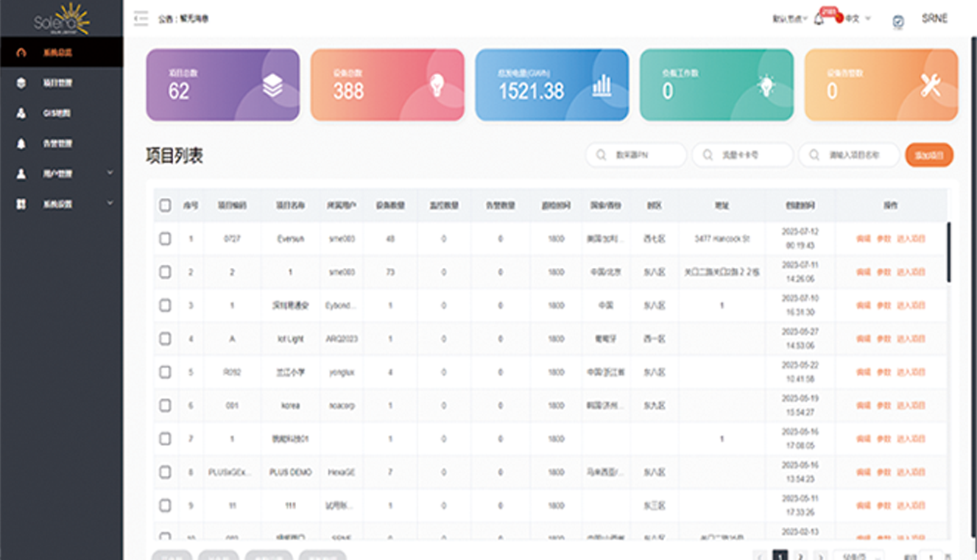977x560 pixels.
Task: Open the 中文 language dropdown
Action: (x=857, y=18)
